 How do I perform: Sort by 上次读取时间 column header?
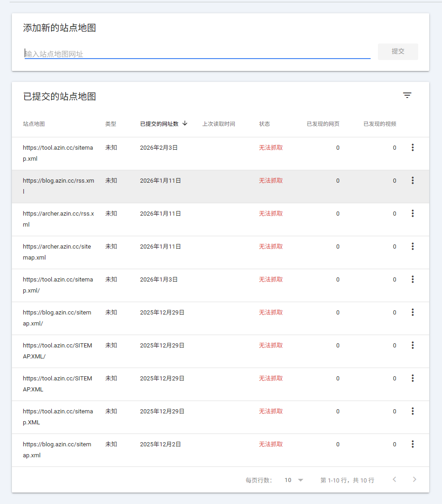(x=219, y=124)
